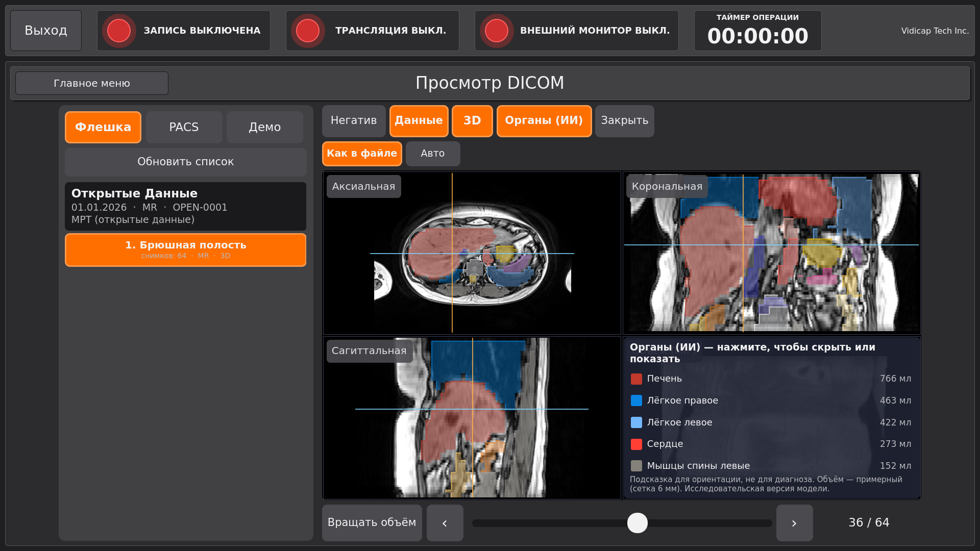Go to previous slice with left arrow
The image size is (980, 551).
coord(445,523)
